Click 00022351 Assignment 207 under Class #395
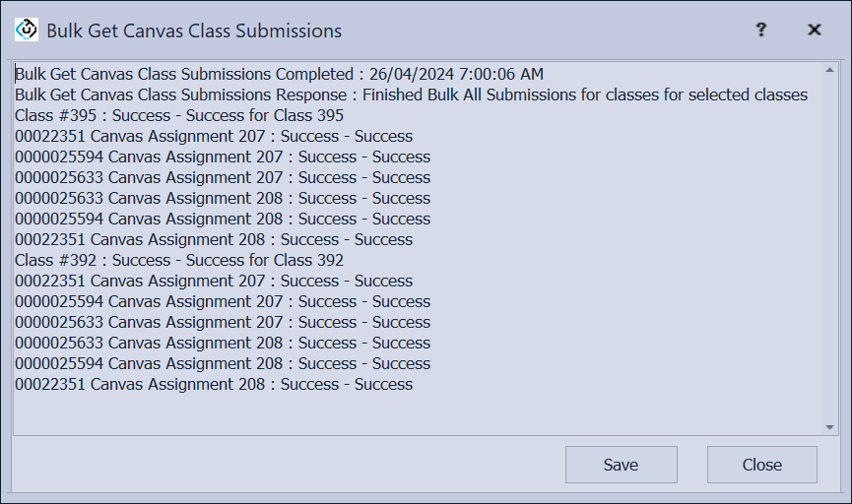The width and height of the screenshot is (852, 504). click(214, 136)
